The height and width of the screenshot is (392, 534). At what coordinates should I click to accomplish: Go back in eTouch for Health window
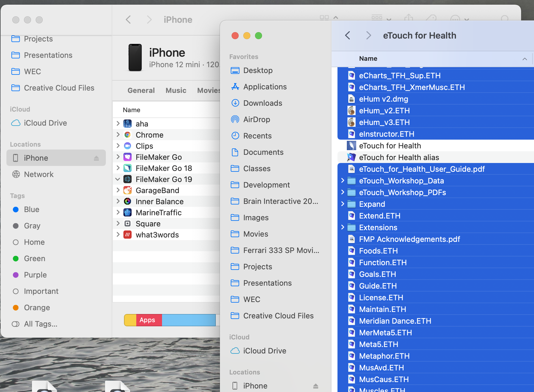[x=347, y=36]
